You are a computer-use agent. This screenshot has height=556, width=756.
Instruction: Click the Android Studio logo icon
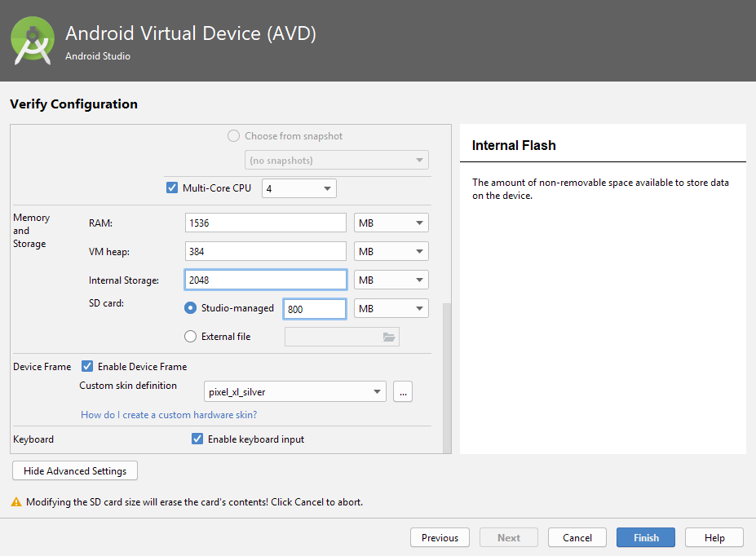pos(33,41)
